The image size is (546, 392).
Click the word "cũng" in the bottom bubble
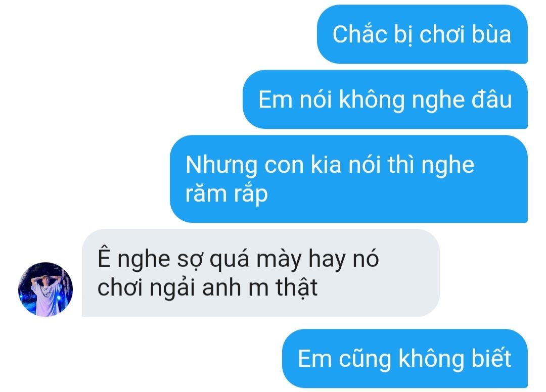tap(365, 359)
